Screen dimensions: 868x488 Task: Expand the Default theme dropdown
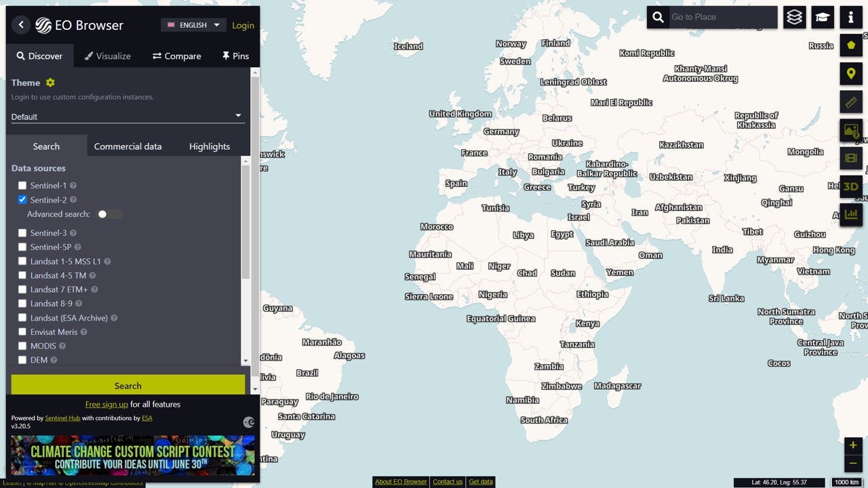pyautogui.click(x=127, y=117)
